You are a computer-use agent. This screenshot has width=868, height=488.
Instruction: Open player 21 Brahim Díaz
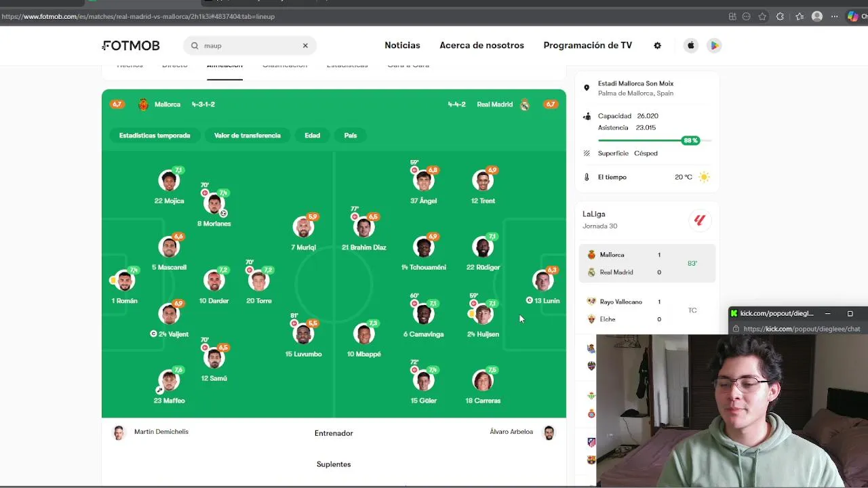(364, 232)
